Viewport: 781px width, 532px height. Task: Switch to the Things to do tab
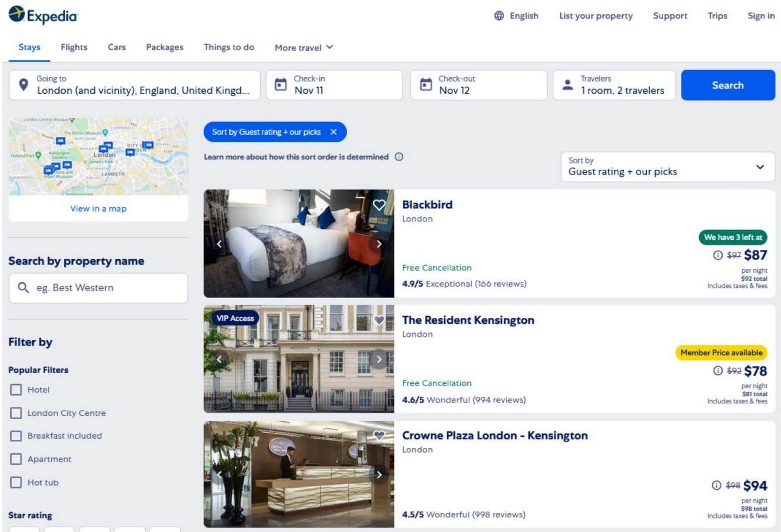click(x=229, y=47)
